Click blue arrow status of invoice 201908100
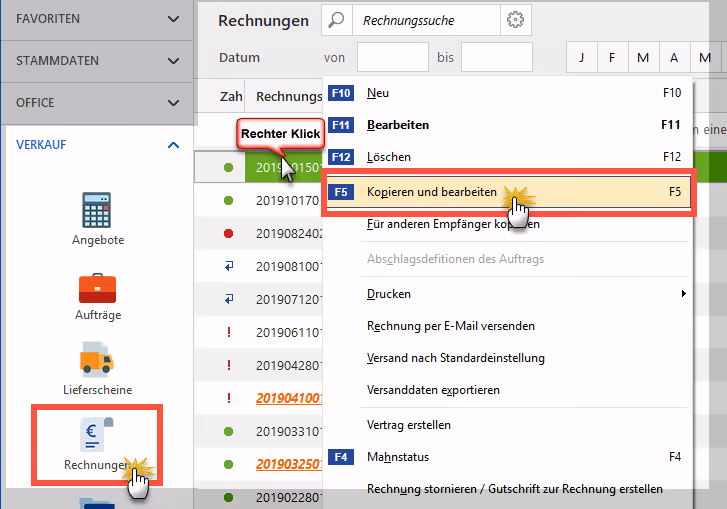This screenshot has height=509, width=727. [x=229, y=266]
